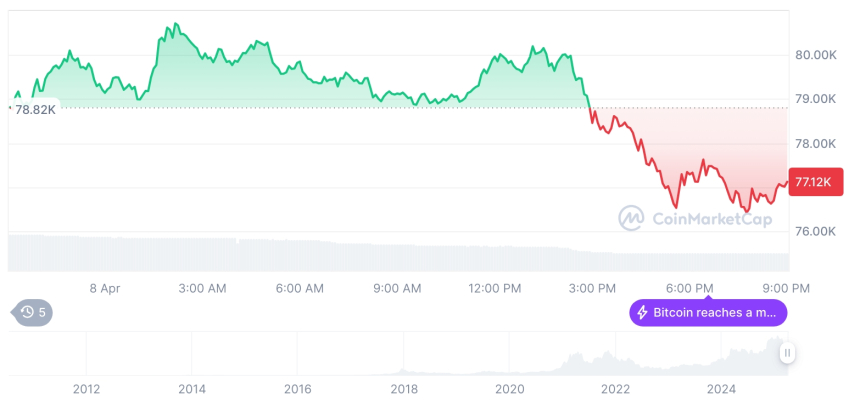Screen dimensions: 860x401
Task: Jump to 2022 on the year timeline
Action: (615, 388)
